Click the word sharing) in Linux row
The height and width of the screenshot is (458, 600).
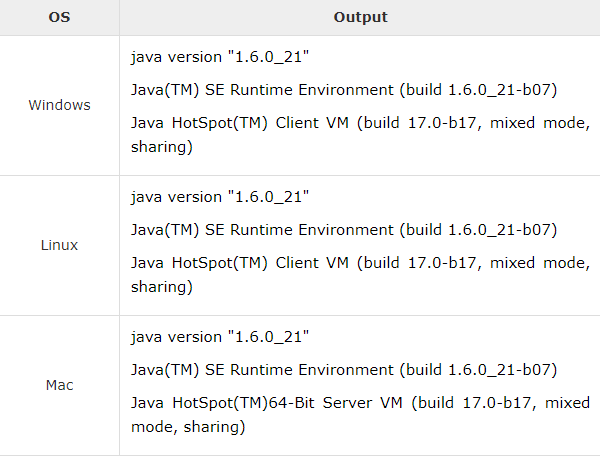pyautogui.click(x=161, y=287)
